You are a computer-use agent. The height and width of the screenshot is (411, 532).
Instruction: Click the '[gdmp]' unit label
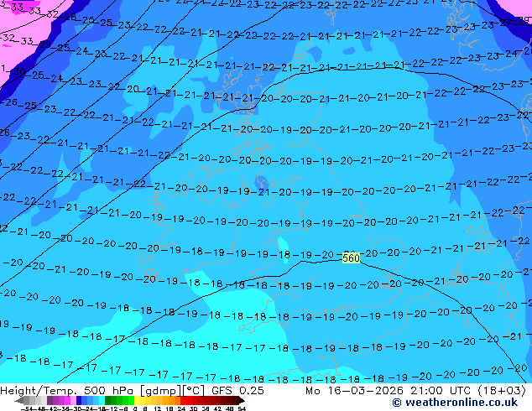(x=161, y=391)
